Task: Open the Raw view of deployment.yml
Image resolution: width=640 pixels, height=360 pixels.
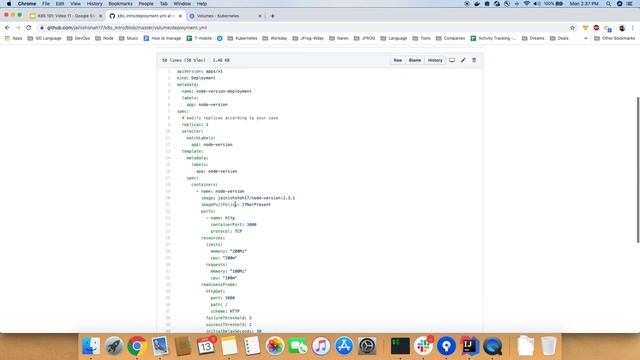Action: [x=398, y=60]
